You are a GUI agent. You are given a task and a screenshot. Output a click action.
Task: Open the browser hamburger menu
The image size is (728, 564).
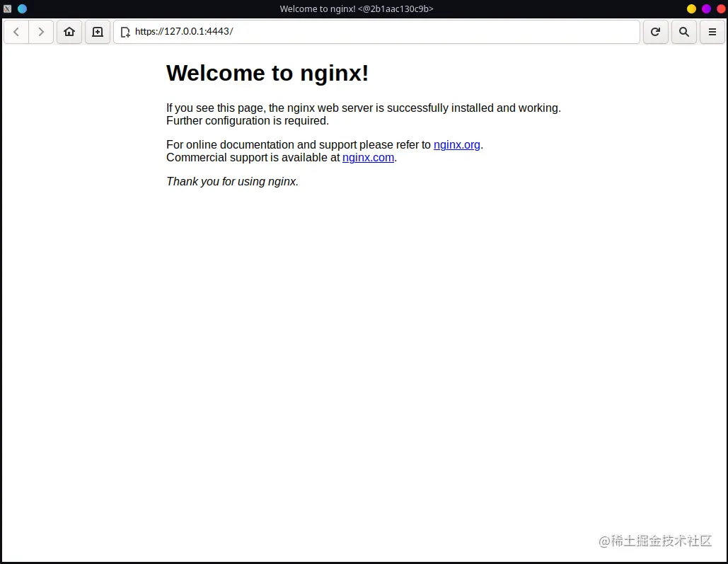(x=712, y=32)
